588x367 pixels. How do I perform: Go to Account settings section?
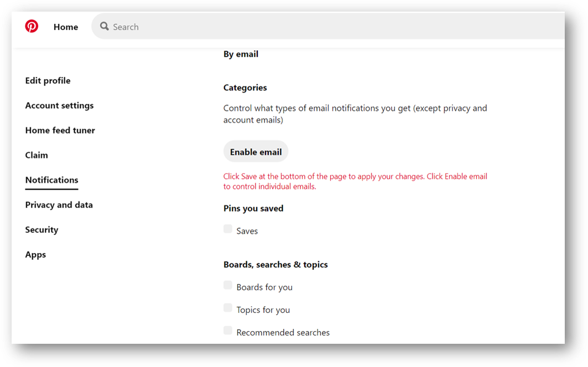pyautogui.click(x=59, y=106)
